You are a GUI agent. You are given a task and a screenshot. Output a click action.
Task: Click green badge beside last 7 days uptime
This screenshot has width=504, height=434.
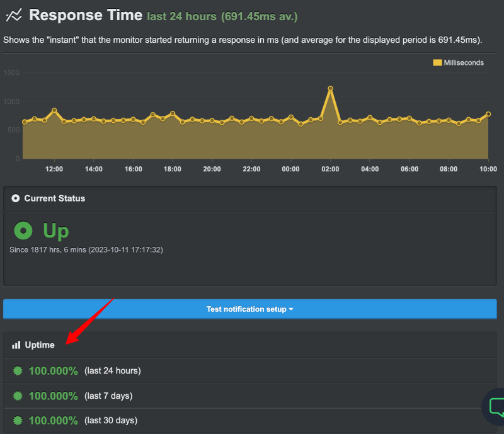18,396
